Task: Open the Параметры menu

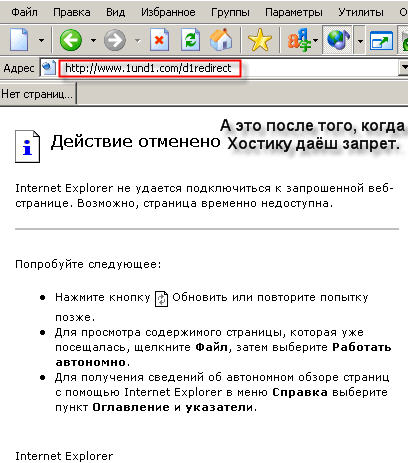Action: click(x=294, y=12)
